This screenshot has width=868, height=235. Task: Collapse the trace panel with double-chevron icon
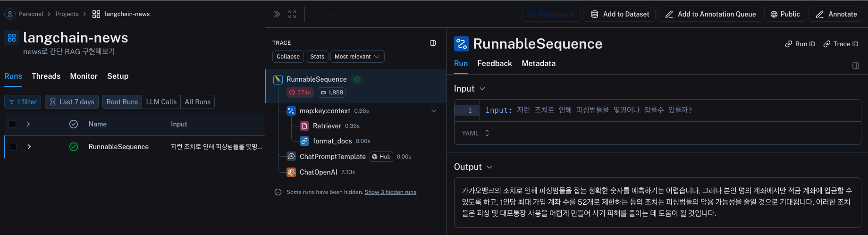tap(277, 14)
